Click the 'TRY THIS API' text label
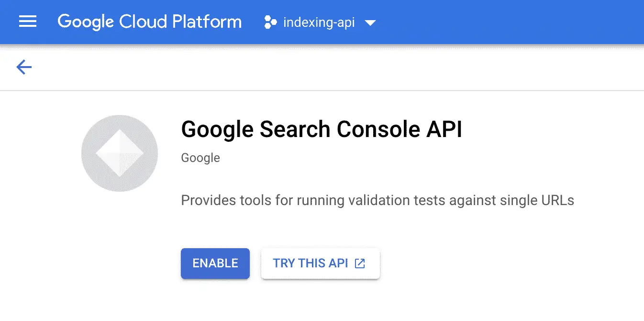The image size is (644, 321). (x=310, y=263)
